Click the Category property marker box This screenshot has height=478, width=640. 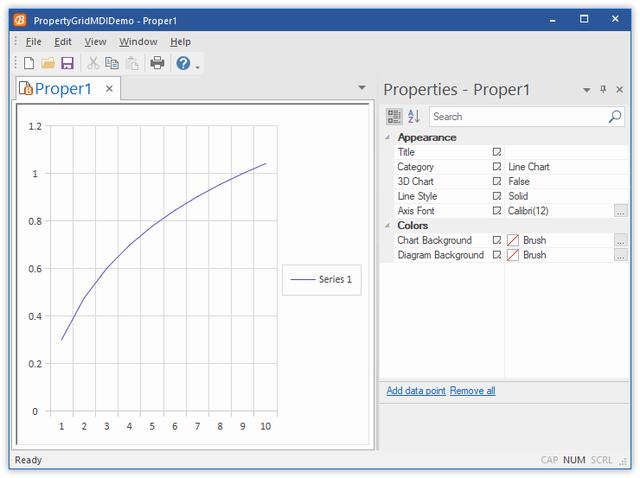click(x=496, y=167)
